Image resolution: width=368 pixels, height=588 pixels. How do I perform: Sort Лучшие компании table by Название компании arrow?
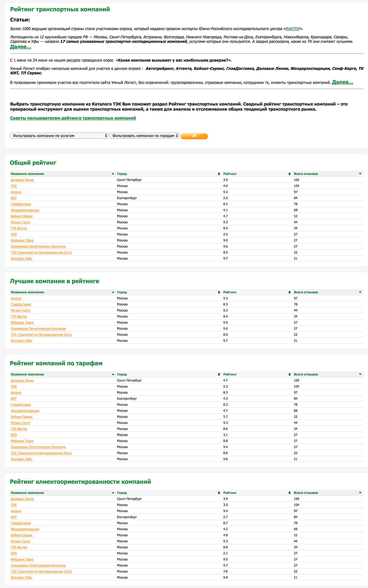(113, 292)
